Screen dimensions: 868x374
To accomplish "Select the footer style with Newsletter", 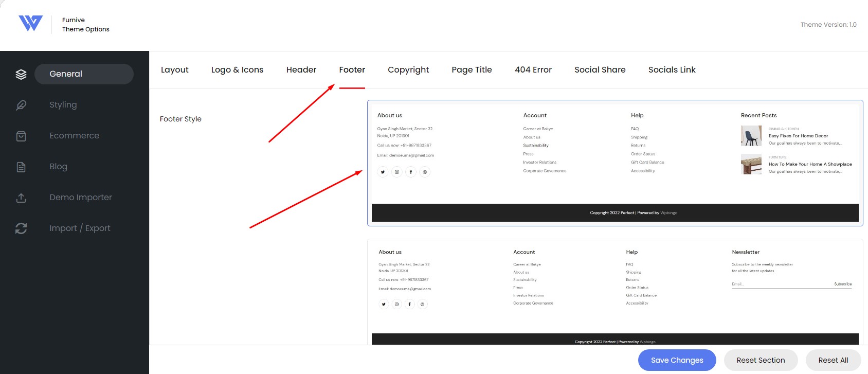I will pyautogui.click(x=615, y=292).
